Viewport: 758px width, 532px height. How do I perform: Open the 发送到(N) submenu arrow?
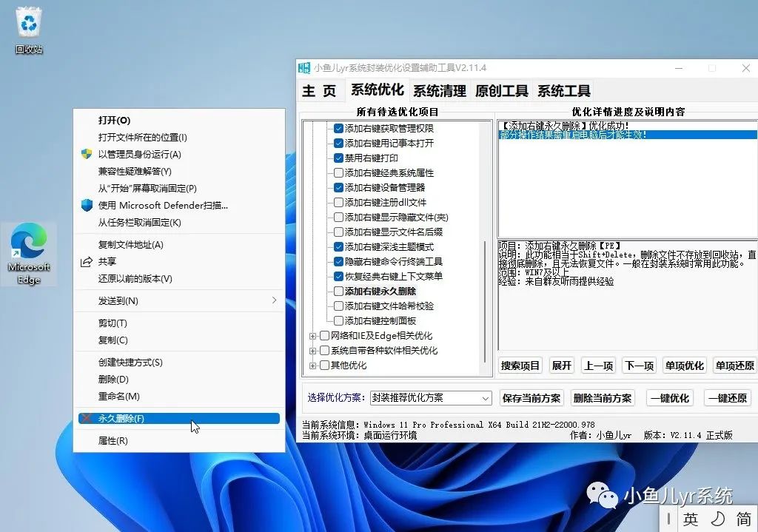274,300
